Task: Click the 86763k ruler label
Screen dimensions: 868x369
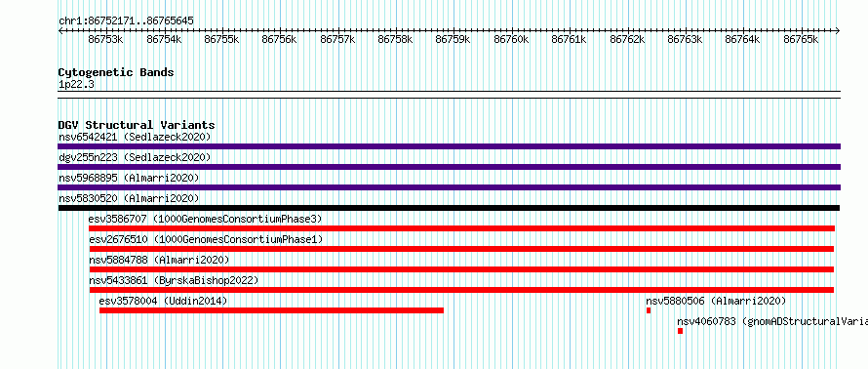Action: (685, 39)
